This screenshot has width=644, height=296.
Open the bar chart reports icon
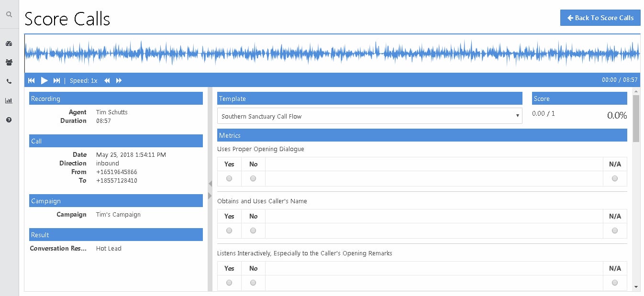pyautogui.click(x=9, y=100)
